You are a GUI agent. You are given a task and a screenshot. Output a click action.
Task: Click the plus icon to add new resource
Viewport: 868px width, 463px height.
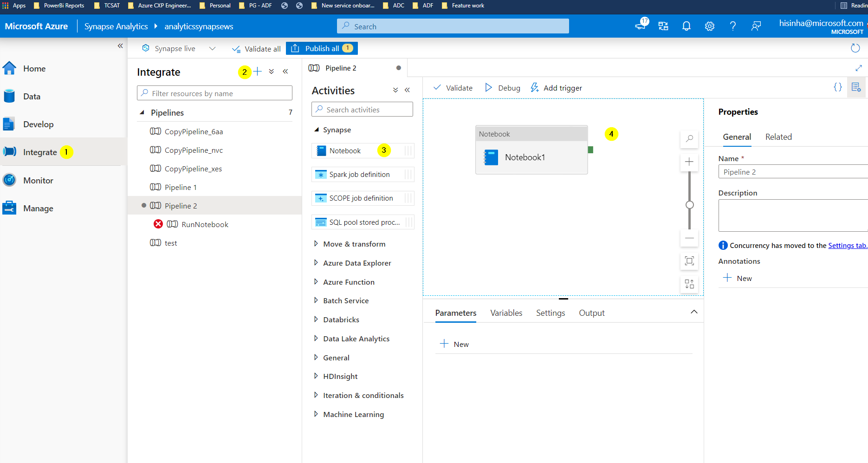258,71
